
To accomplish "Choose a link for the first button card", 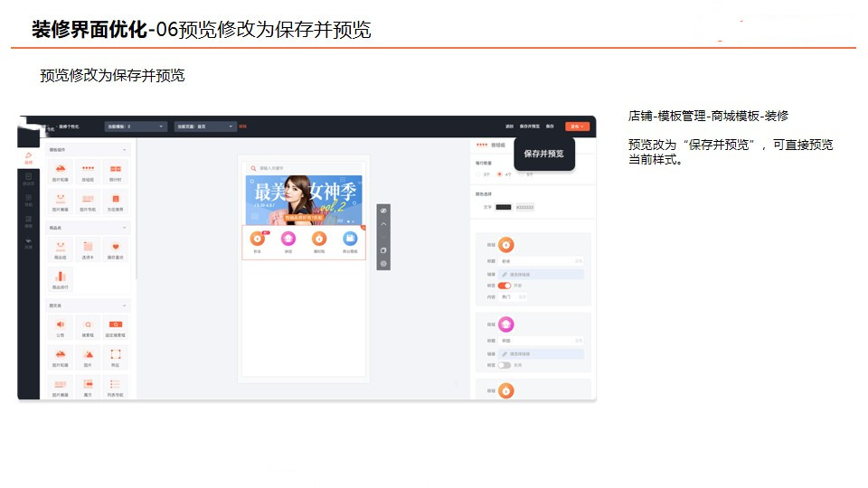I will [541, 275].
